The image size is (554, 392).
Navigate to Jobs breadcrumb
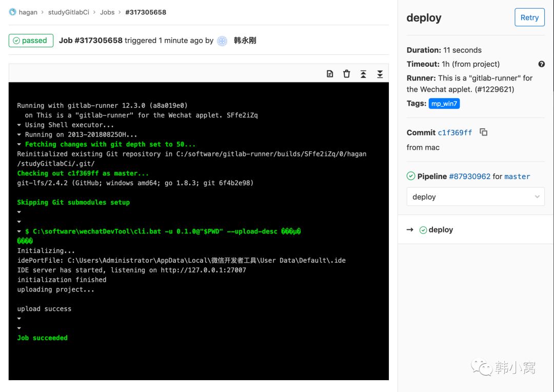pos(107,12)
